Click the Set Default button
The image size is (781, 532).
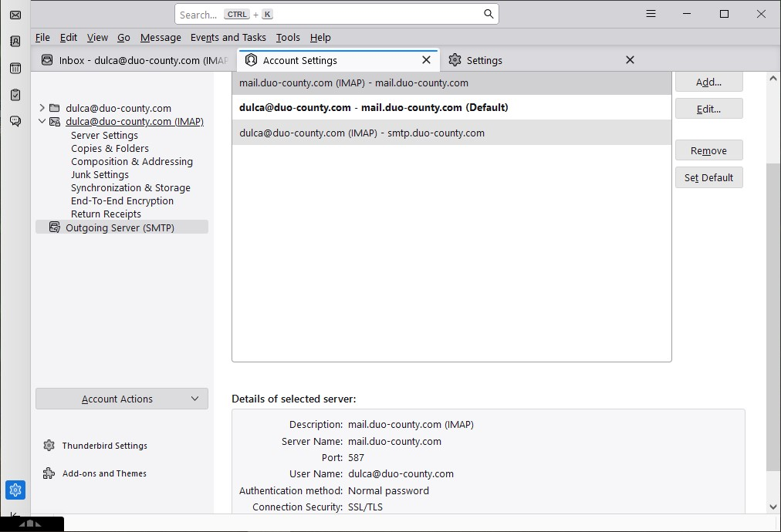point(708,177)
